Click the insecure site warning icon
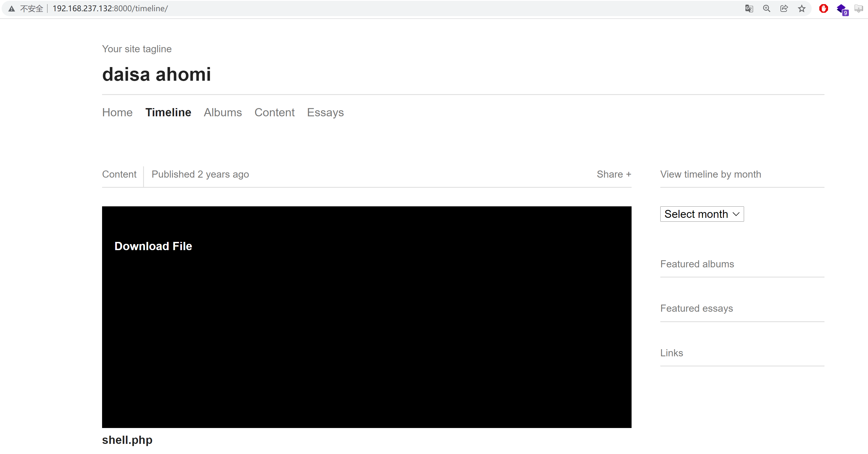Image resolution: width=868 pixels, height=454 pixels. click(x=12, y=9)
